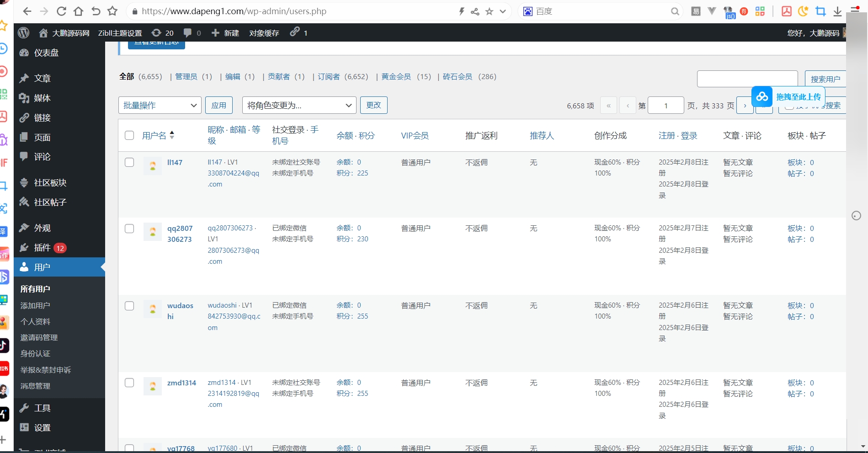Click the comments bubble icon in admin bar
This screenshot has height=453, width=868.
(x=188, y=33)
